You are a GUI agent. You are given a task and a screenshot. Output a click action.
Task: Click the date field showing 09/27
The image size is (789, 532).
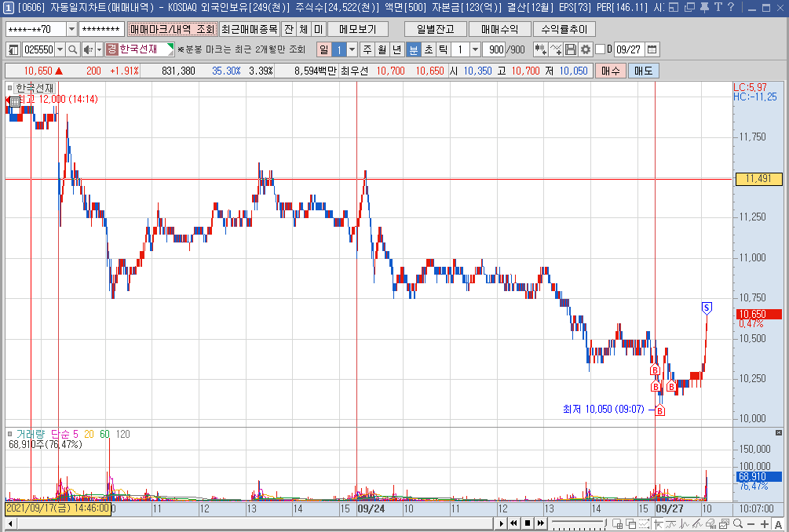click(629, 49)
